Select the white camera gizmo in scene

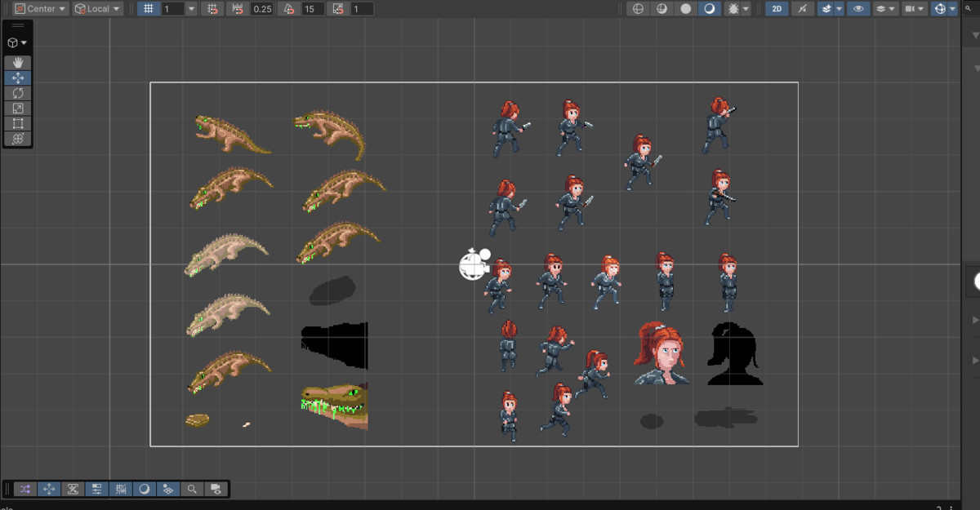(x=474, y=264)
